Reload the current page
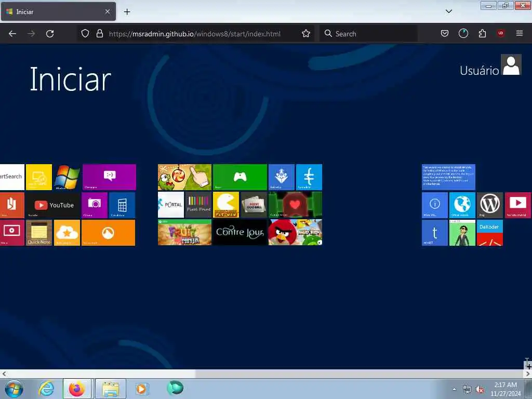The height and width of the screenshot is (399, 532). 50,34
